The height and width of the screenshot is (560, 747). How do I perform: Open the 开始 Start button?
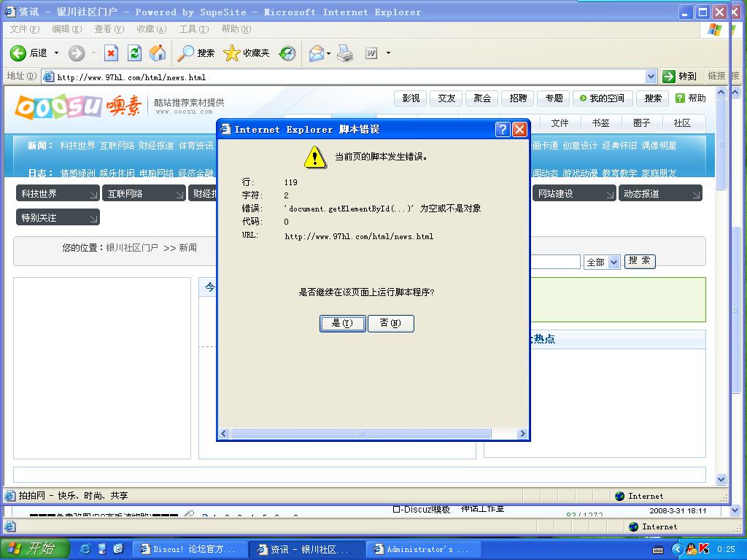[x=34, y=549]
